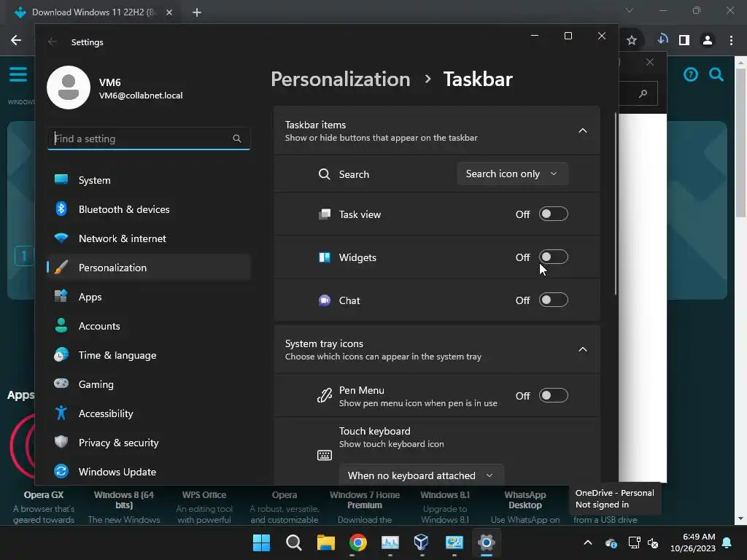
Task: Open File Explorer from taskbar
Action: pyautogui.click(x=326, y=542)
